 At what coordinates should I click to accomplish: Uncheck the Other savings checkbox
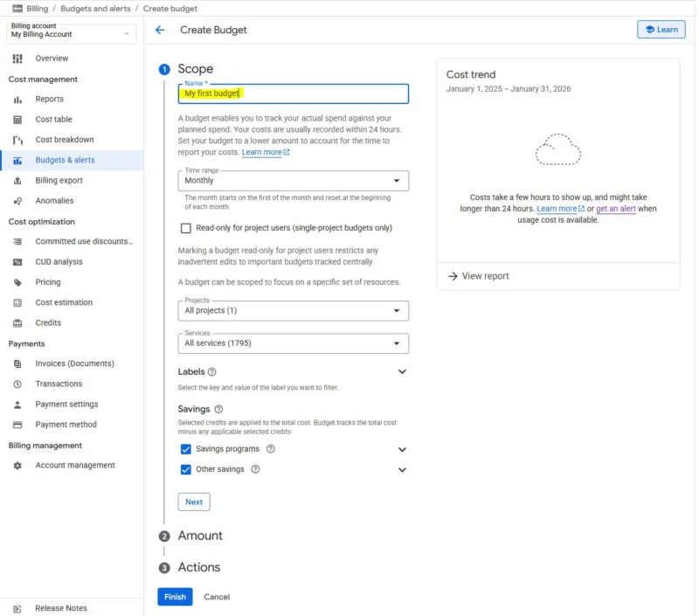[185, 469]
